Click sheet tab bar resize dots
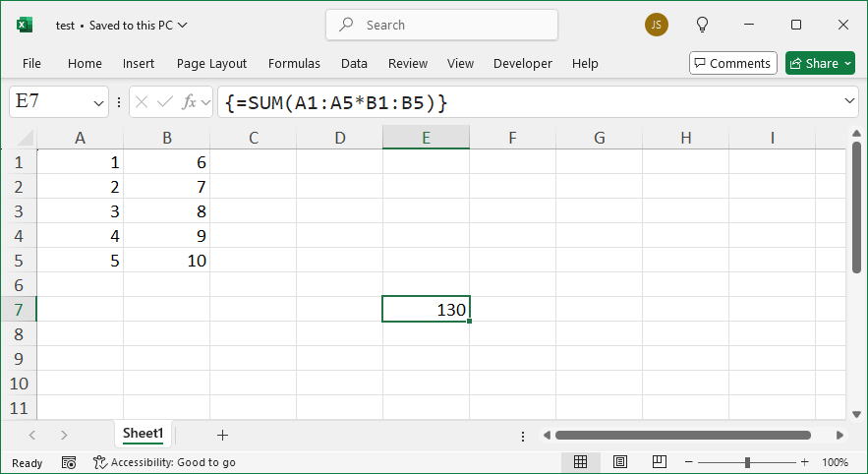 pyautogui.click(x=523, y=437)
